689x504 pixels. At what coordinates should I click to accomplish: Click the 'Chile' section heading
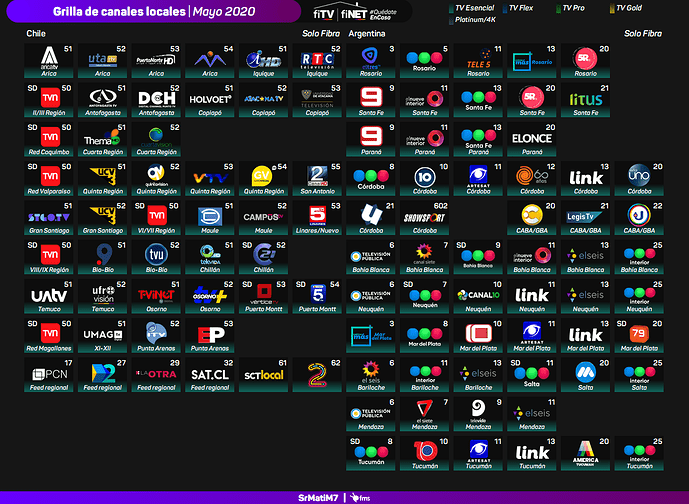pos(36,33)
